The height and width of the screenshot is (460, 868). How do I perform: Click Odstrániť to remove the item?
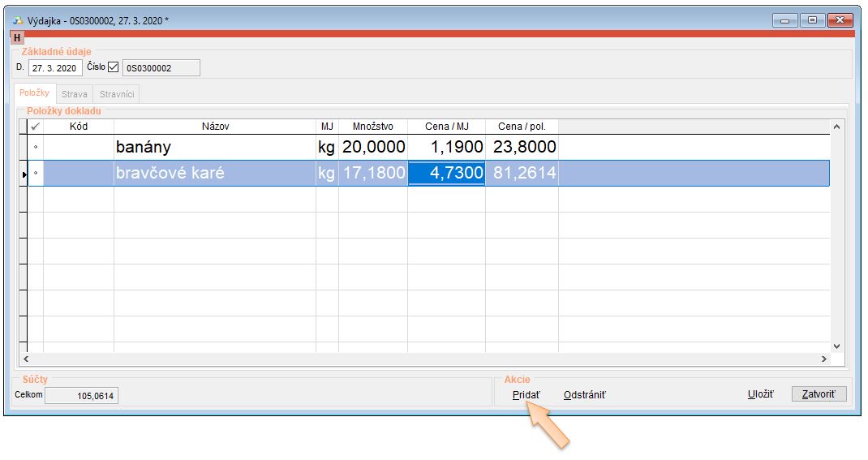[584, 395]
